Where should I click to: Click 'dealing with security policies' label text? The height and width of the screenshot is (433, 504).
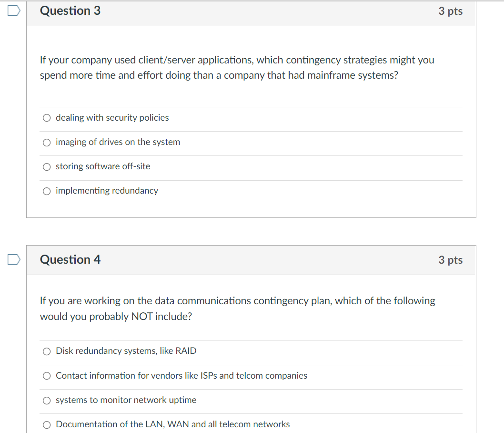click(112, 118)
